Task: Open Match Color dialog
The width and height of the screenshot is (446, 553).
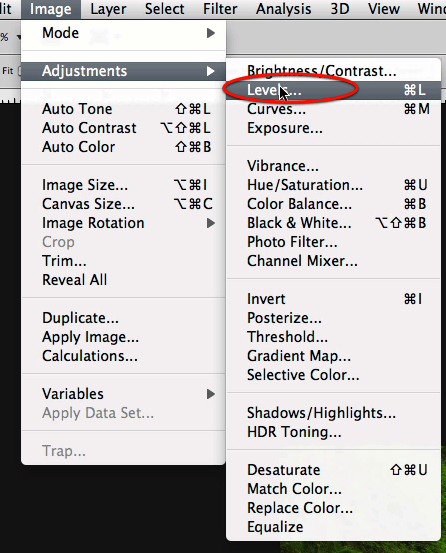Action: point(333,489)
